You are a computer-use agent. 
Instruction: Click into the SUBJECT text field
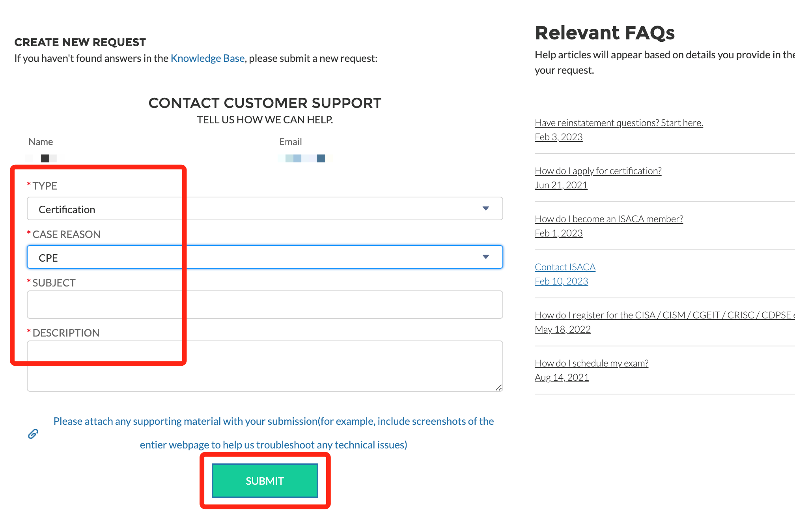(265, 305)
